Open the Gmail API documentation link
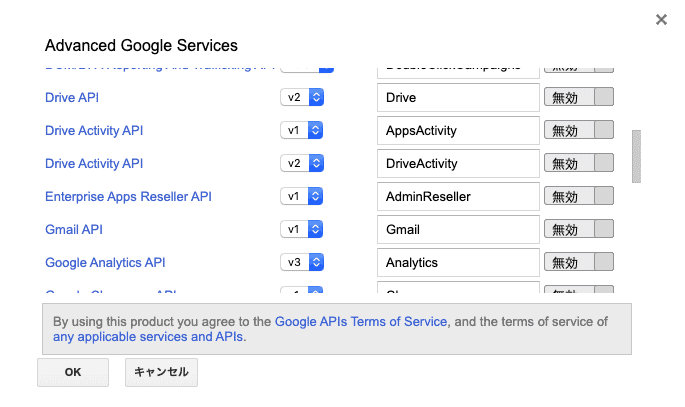This screenshot has height=407, width=685. [74, 230]
